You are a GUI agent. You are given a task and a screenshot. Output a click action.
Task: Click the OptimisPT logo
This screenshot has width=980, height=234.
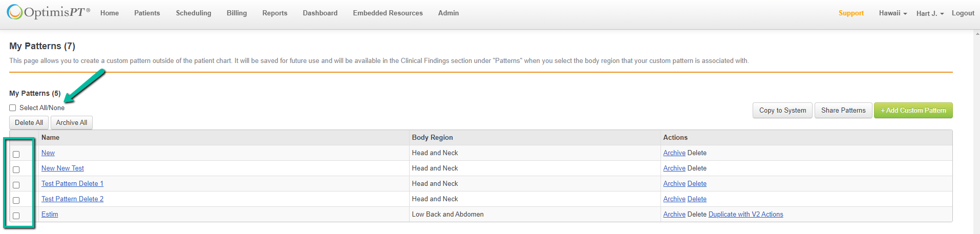tap(49, 12)
